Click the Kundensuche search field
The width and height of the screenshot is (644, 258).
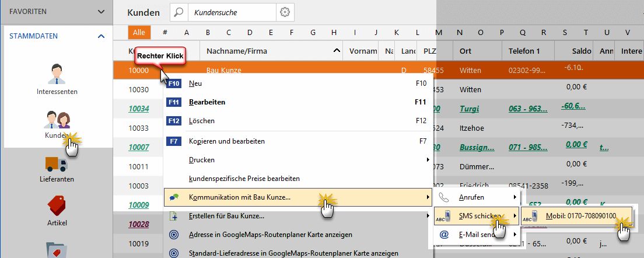coord(232,12)
